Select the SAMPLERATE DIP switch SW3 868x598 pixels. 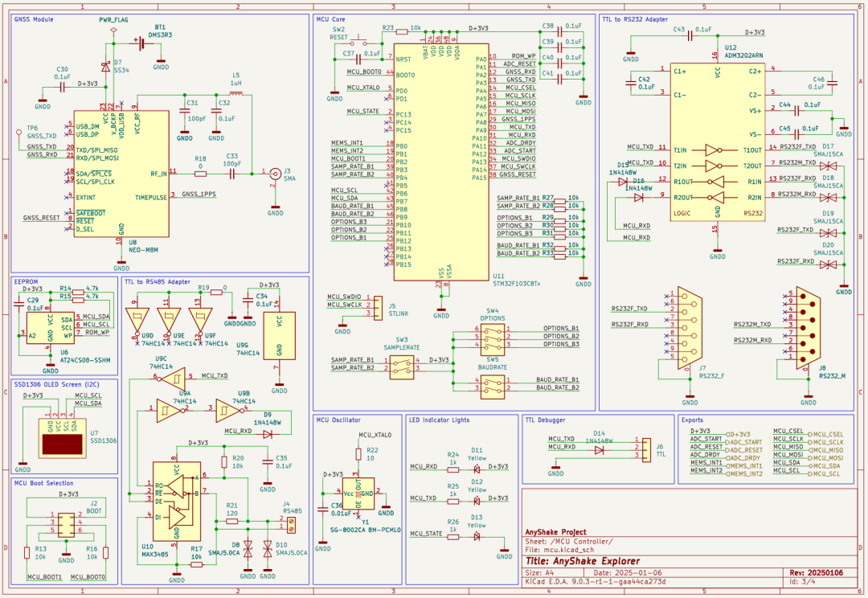pyautogui.click(x=402, y=367)
